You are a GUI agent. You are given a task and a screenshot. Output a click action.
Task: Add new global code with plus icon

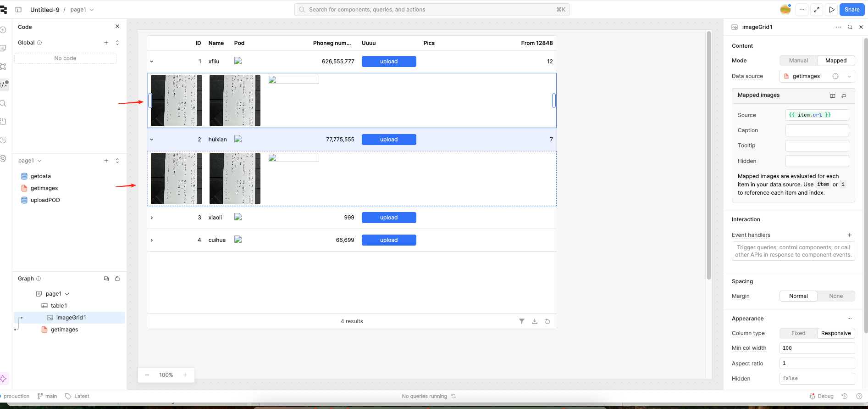[x=106, y=43]
